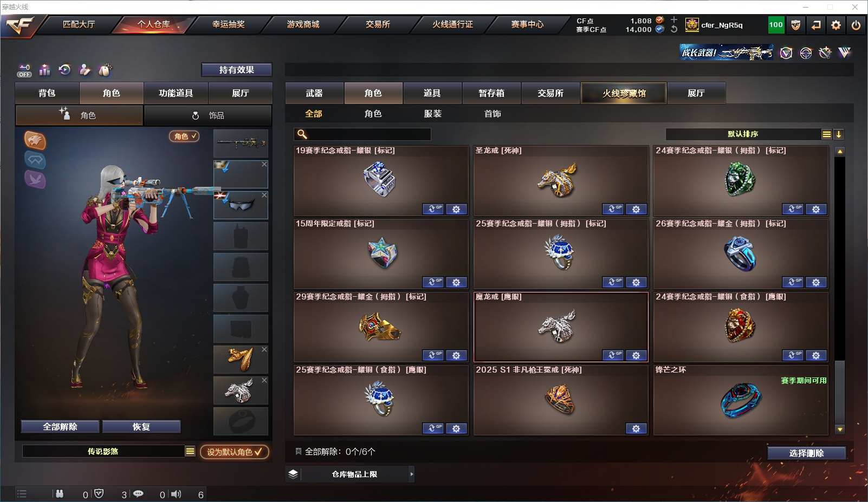
Task: Switch to the 火线珍藏馆 tab
Action: [x=624, y=93]
